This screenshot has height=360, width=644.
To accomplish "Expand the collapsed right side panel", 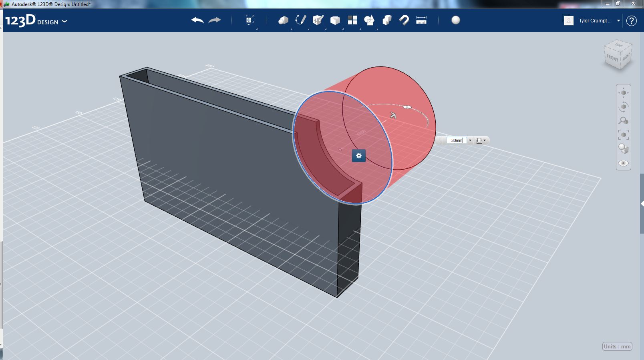I will click(x=642, y=204).
